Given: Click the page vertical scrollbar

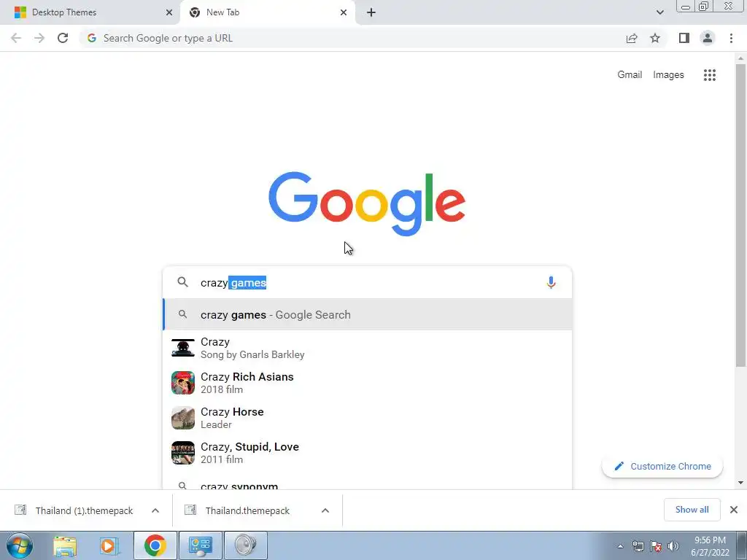Looking at the screenshot, I should coord(740,215).
